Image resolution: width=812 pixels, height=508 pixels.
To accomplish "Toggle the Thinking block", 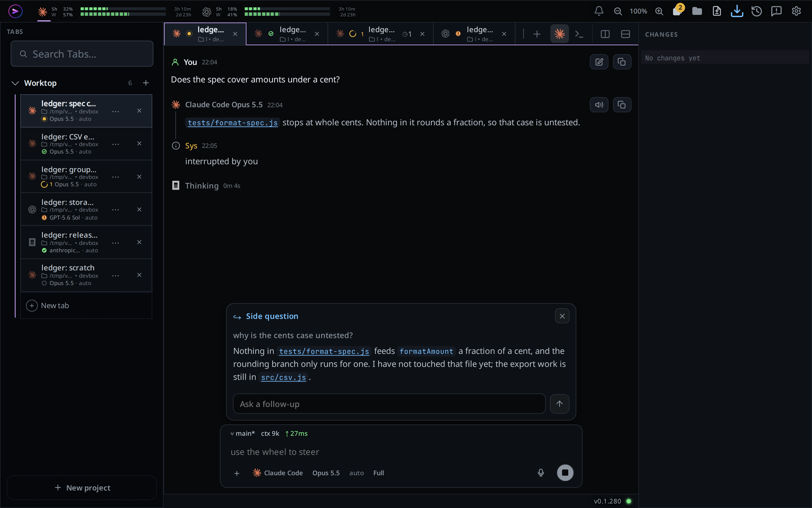I will (206, 185).
